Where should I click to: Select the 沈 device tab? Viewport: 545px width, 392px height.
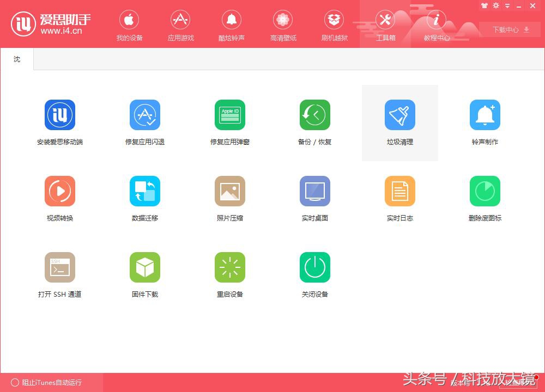pos(17,59)
